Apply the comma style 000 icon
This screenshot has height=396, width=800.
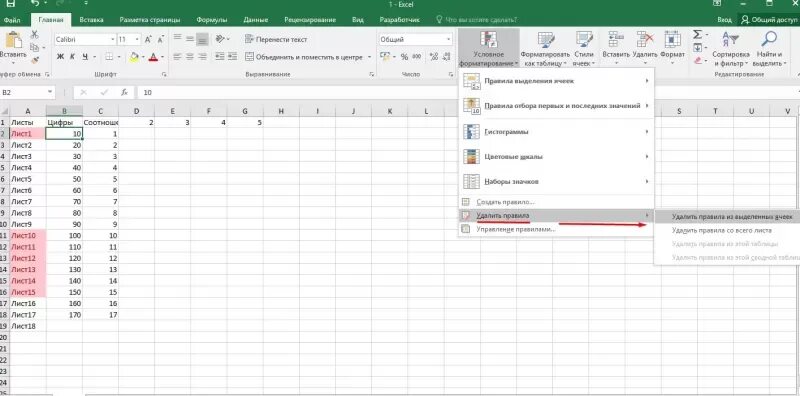click(x=416, y=57)
